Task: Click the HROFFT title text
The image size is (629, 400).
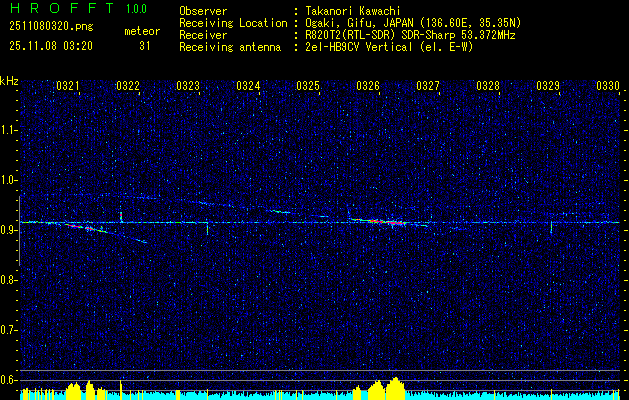Action: click(x=62, y=8)
